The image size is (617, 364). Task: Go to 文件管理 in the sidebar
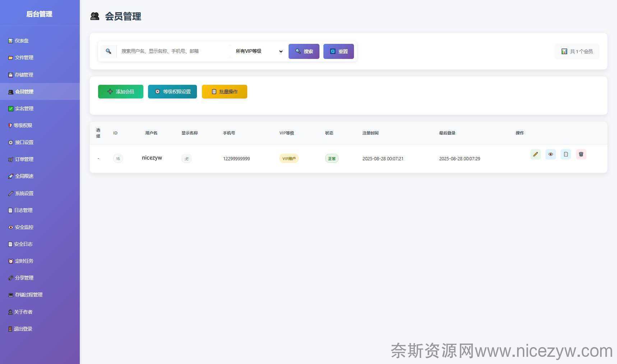[x=24, y=58]
